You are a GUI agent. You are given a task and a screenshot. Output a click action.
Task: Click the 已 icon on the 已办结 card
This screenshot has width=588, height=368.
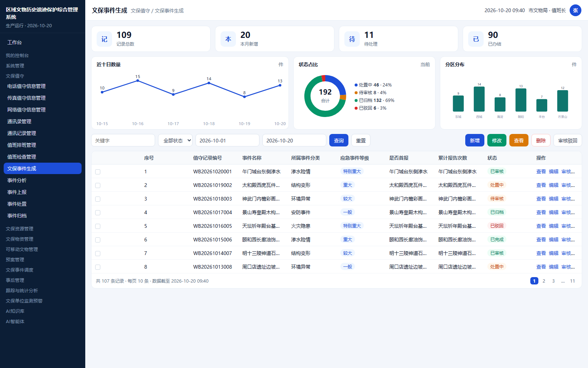tap(476, 39)
